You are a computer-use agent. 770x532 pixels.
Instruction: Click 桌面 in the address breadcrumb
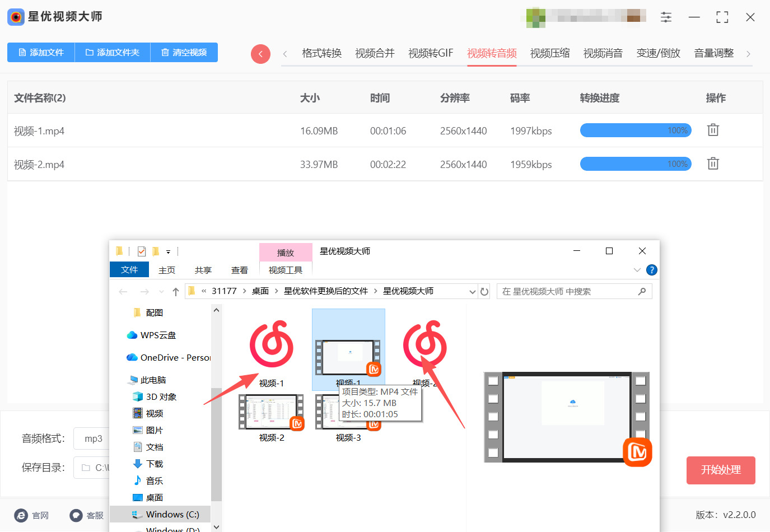260,291
